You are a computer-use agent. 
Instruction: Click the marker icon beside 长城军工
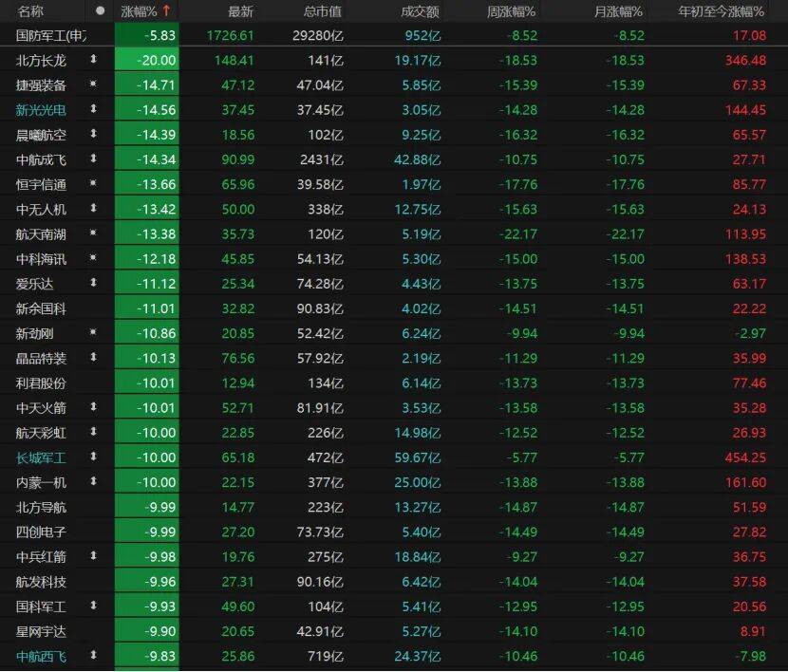click(x=93, y=457)
